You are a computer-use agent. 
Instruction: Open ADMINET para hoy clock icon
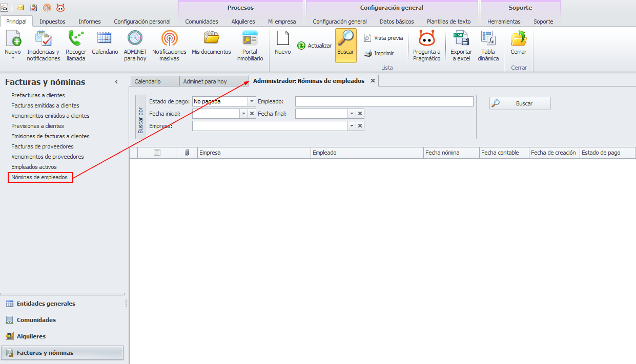135,46
